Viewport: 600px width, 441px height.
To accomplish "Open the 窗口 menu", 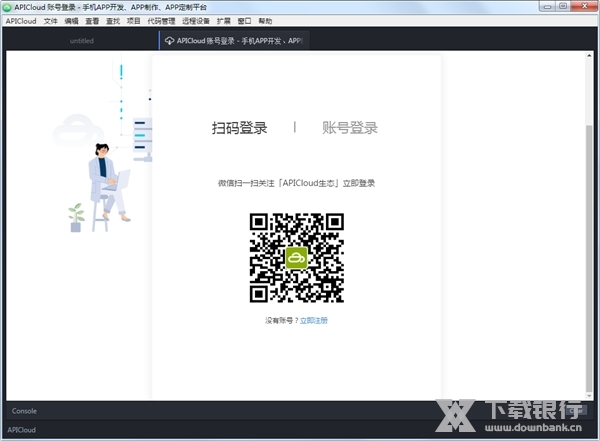I will pos(245,21).
